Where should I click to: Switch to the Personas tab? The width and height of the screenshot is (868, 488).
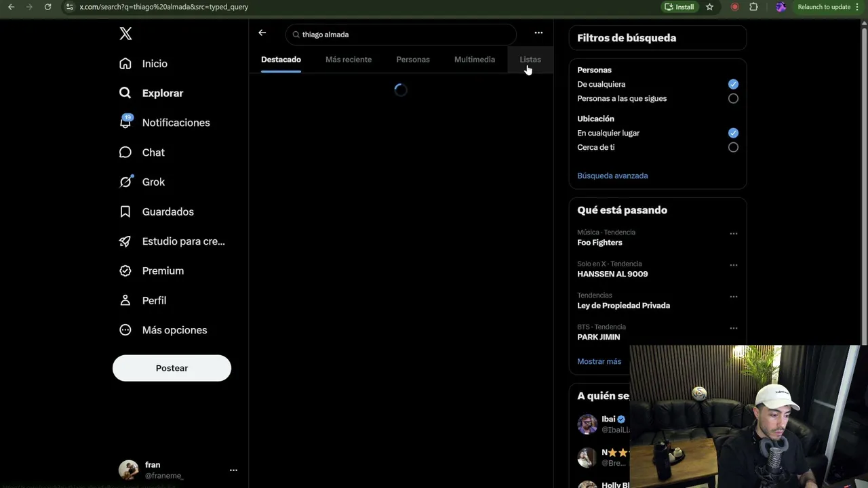[x=413, y=60]
